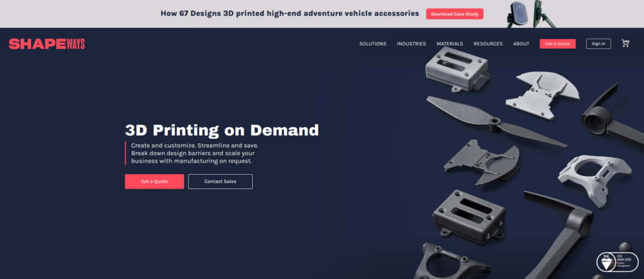This screenshot has height=279, width=644.
Task: Click the Contact Sales button
Action: click(220, 182)
